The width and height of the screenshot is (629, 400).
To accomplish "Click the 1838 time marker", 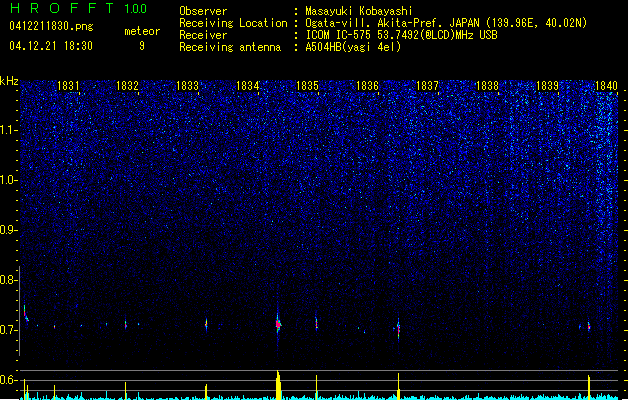I will (487, 86).
